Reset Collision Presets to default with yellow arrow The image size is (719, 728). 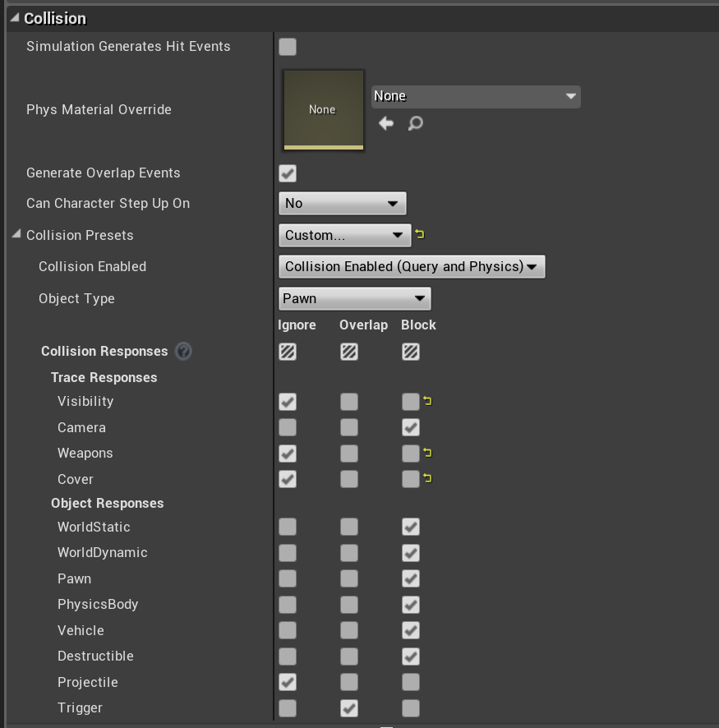[x=420, y=234]
